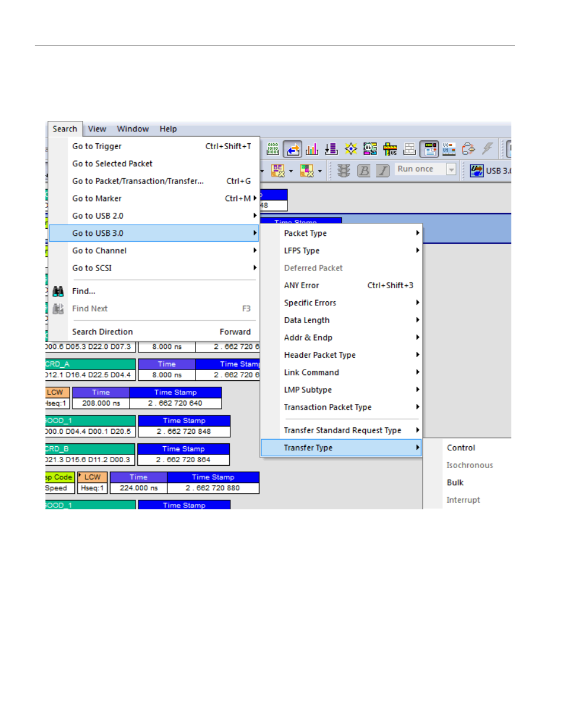Open the colored squares icon's dropdown arrow

[x=320, y=171]
